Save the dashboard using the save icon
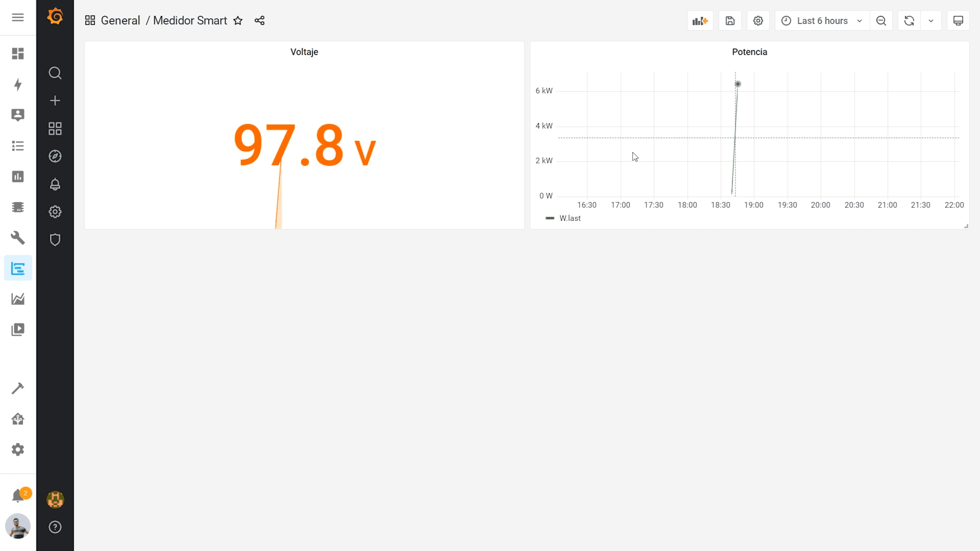 (729, 20)
